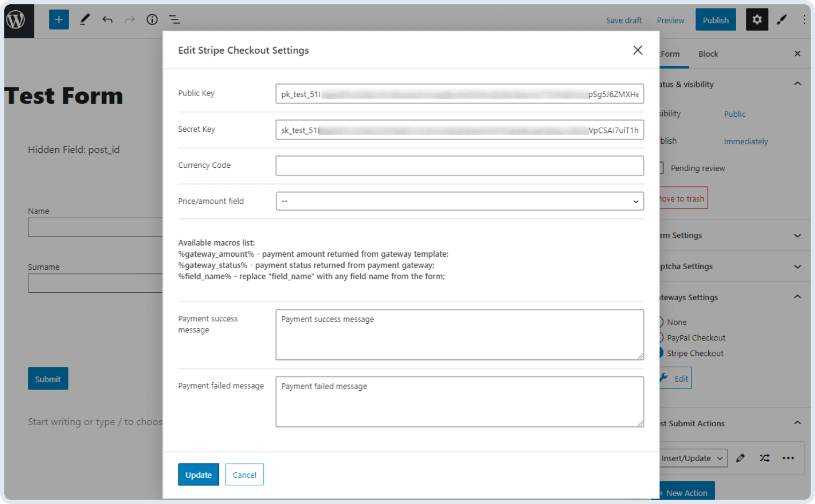Open the editor settings gear
This screenshot has height=504, width=815.
pos(757,19)
